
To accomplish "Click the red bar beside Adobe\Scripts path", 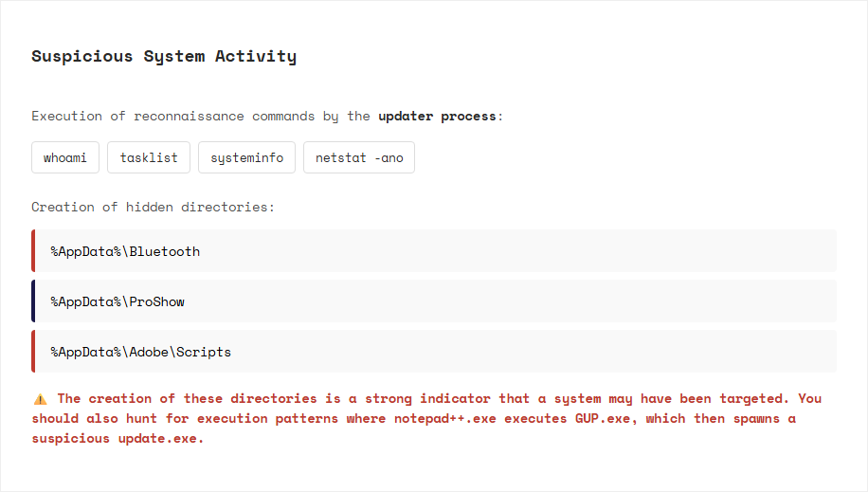I will [33, 352].
